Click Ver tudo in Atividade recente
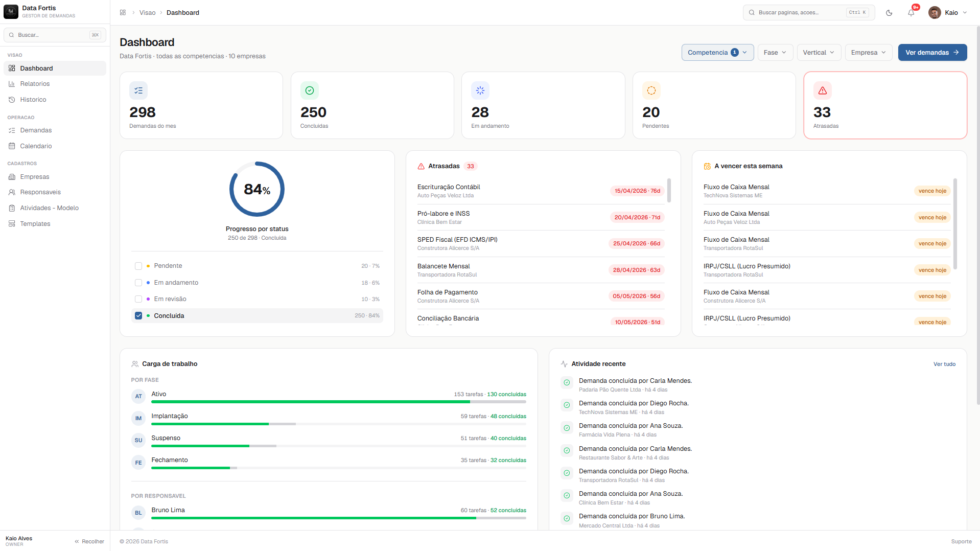The width and height of the screenshot is (980, 551). pos(944,364)
